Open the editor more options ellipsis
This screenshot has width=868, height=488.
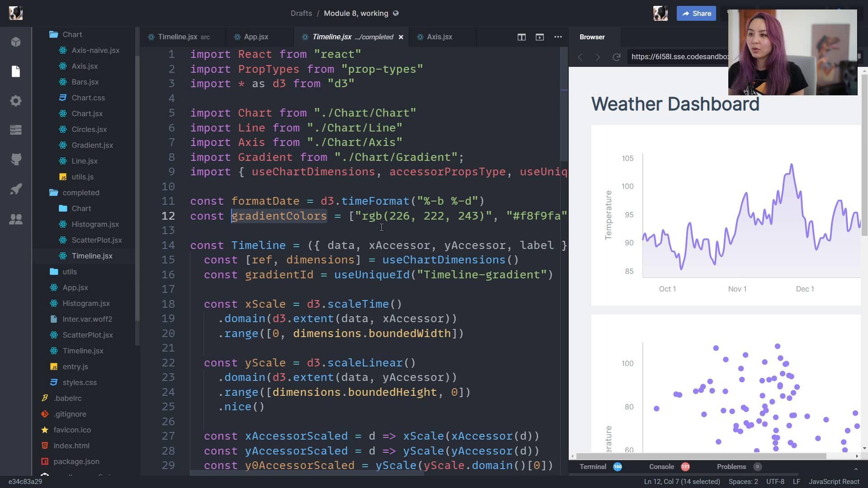(558, 37)
